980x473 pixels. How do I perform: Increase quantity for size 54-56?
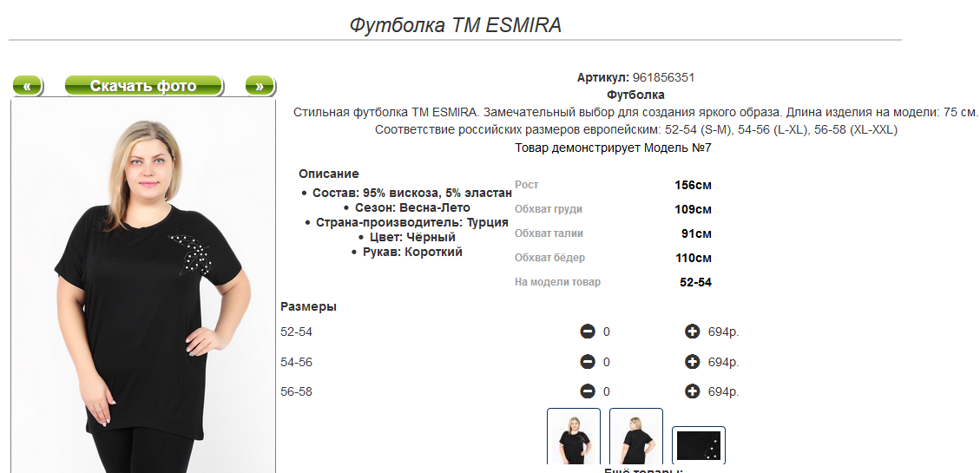coord(692,362)
